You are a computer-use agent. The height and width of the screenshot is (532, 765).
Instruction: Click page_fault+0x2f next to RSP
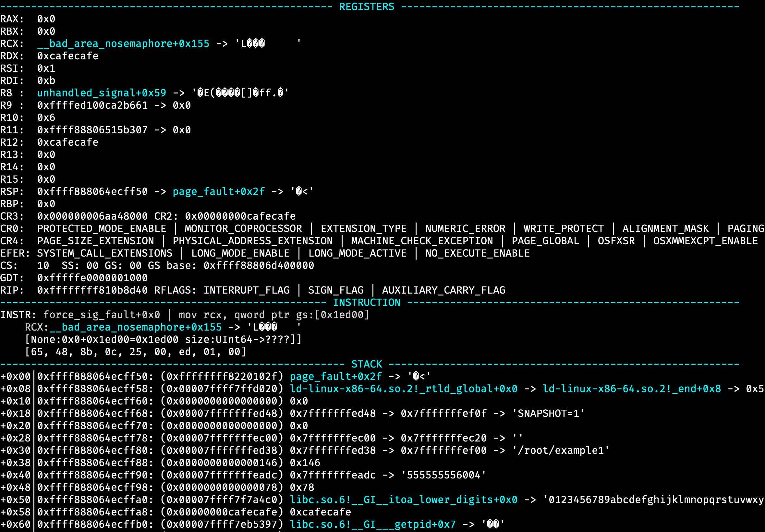point(218,191)
